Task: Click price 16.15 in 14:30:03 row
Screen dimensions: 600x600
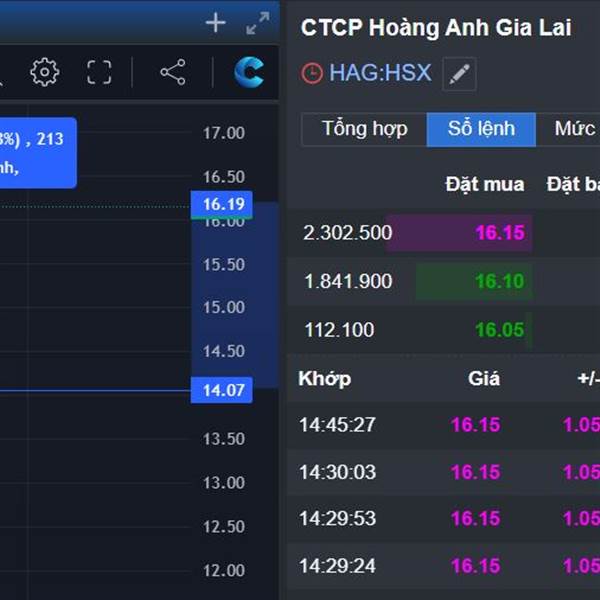Action: [476, 472]
